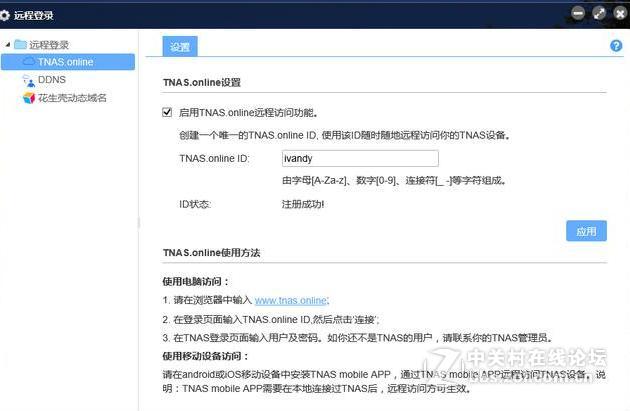Maximize the 远程登录 window
Screen dimensions: 630x411
point(599,13)
